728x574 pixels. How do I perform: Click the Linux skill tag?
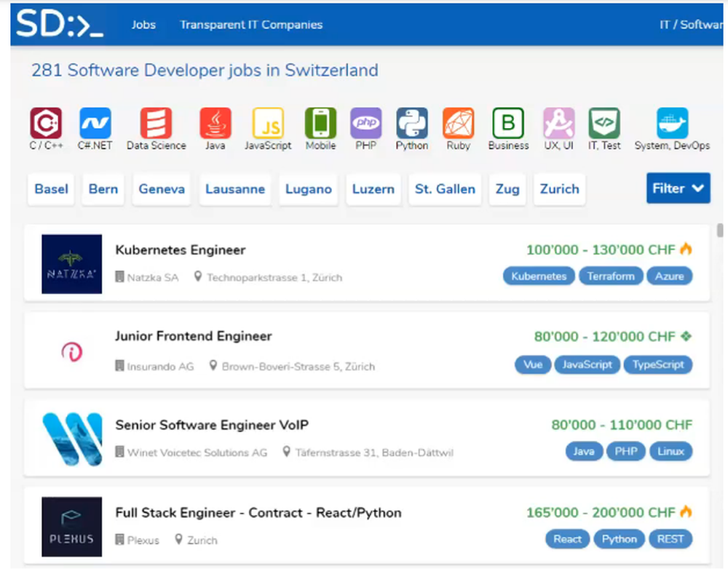pos(670,451)
